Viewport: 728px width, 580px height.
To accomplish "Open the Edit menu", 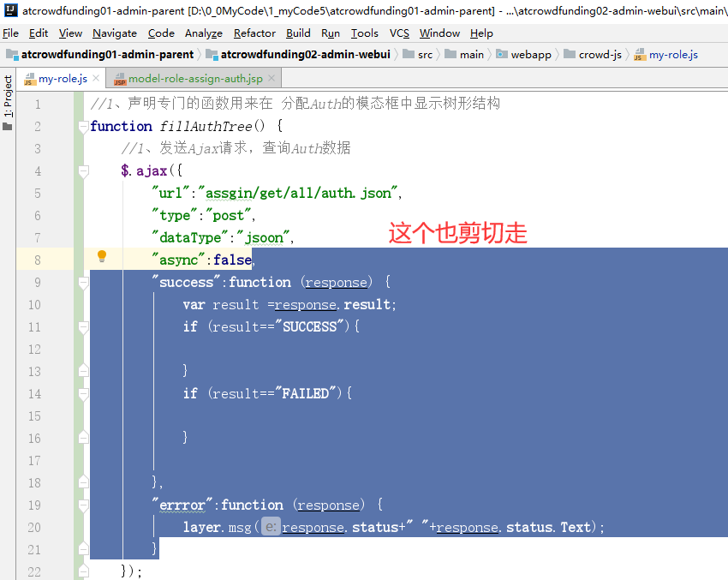I will pyautogui.click(x=38, y=33).
